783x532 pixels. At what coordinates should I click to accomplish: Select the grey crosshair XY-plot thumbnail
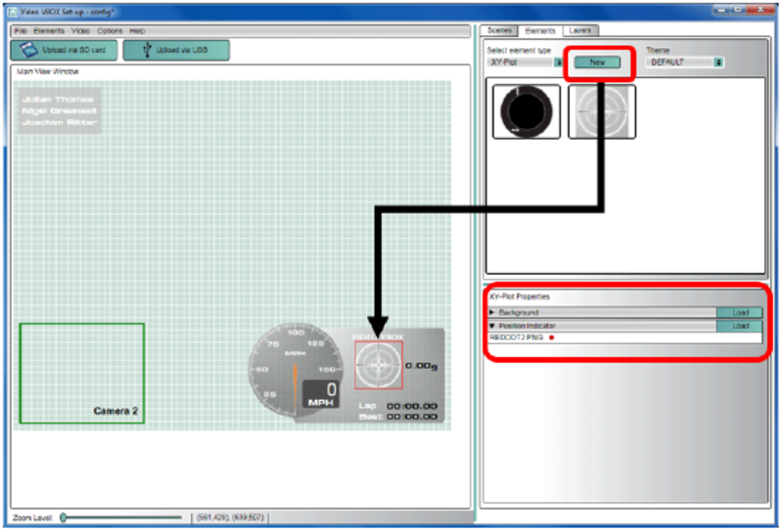(x=602, y=111)
